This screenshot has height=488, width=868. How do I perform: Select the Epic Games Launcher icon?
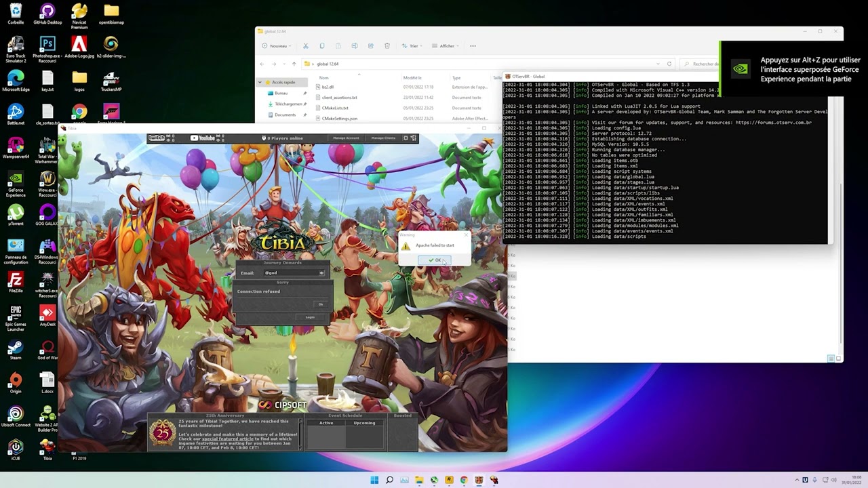[15, 318]
